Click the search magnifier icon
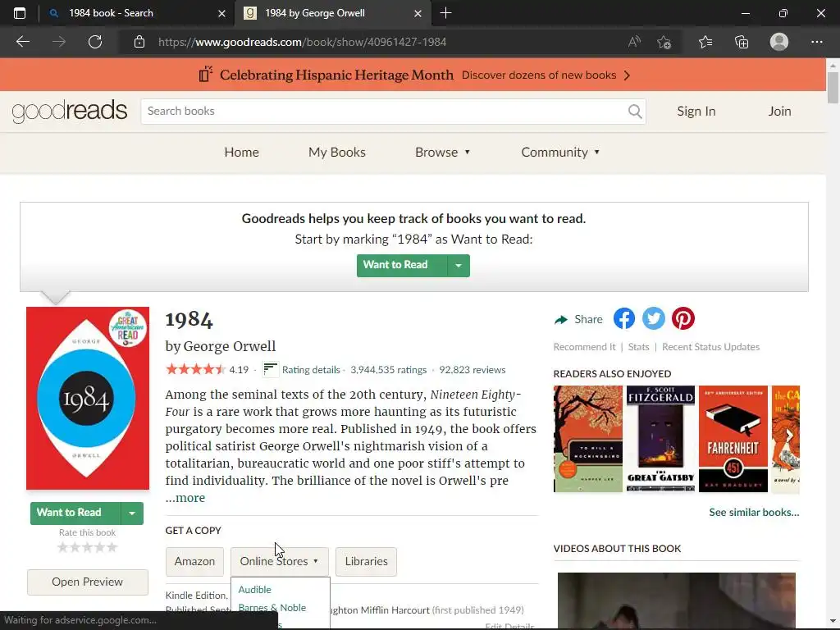The width and height of the screenshot is (840, 630). (x=635, y=111)
